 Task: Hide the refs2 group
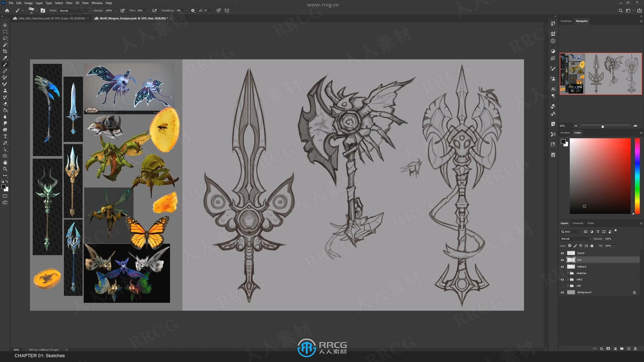562,280
